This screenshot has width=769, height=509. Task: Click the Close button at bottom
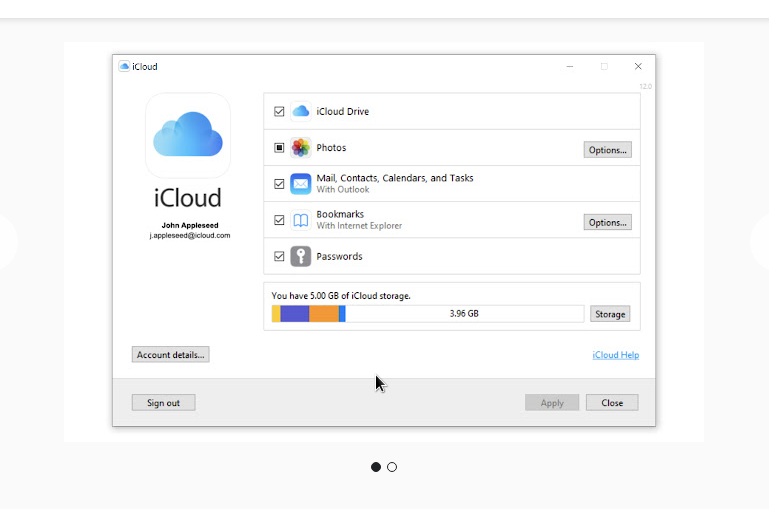tap(612, 403)
